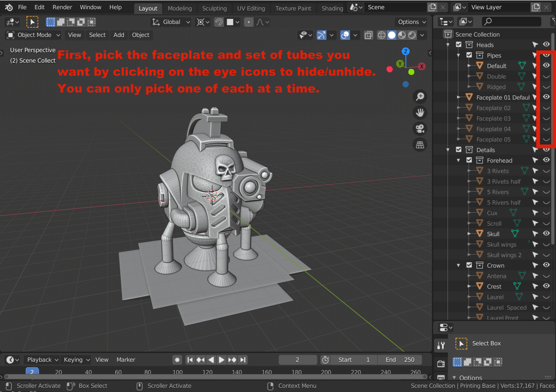The width and height of the screenshot is (556, 392).
Task: Create a new scene with the icon beside Scene
Action: (432, 7)
